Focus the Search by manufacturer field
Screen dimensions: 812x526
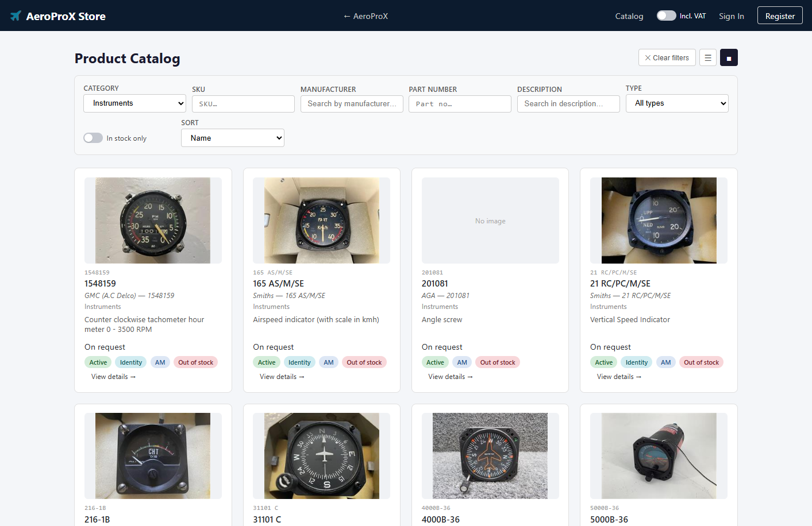pyautogui.click(x=352, y=104)
